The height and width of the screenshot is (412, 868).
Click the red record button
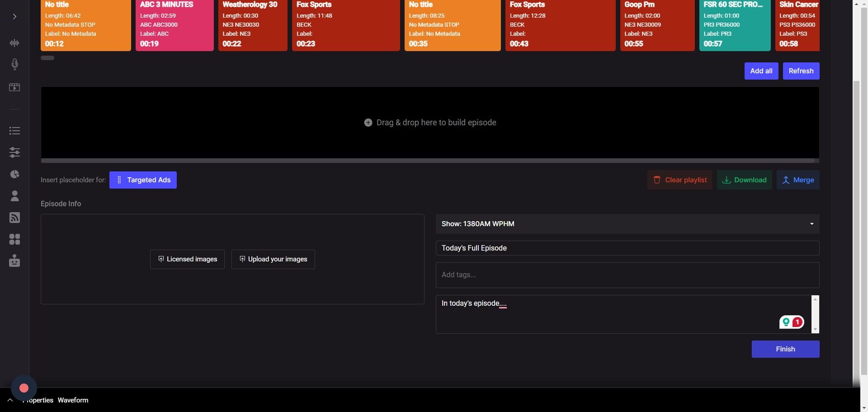pyautogui.click(x=24, y=388)
